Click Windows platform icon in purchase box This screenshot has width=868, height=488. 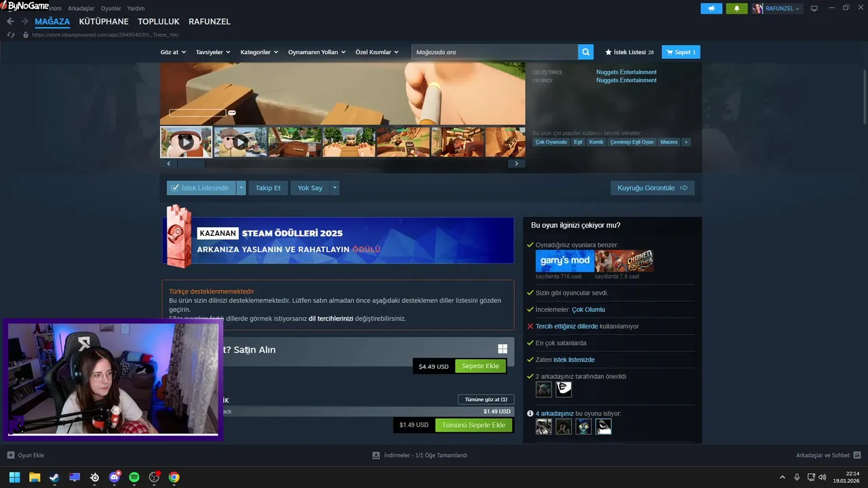pyautogui.click(x=502, y=349)
